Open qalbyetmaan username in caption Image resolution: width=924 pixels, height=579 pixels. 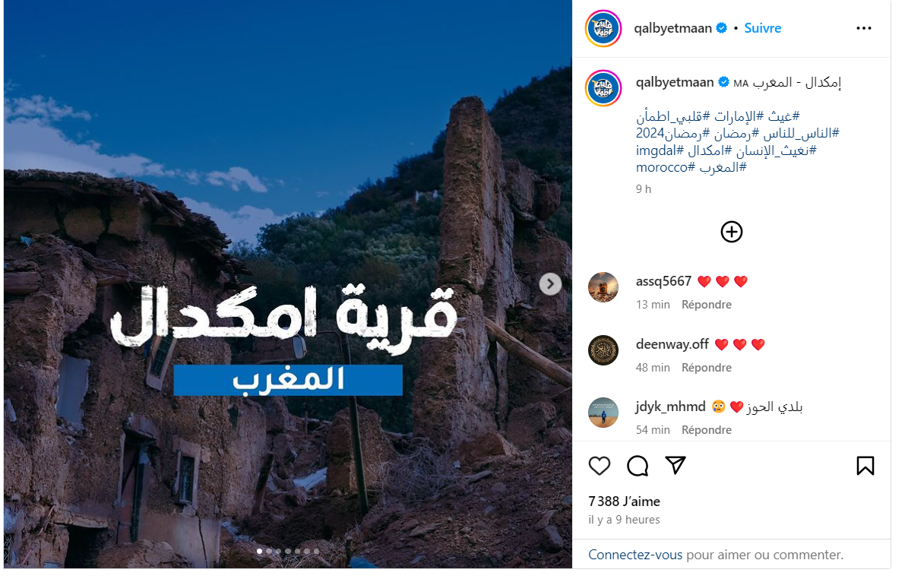(x=675, y=82)
